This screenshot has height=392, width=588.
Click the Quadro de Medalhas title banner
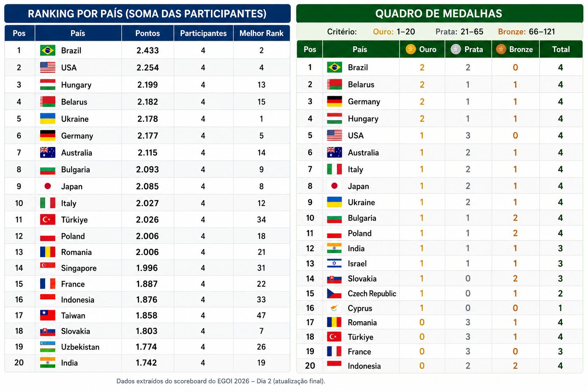click(x=439, y=14)
